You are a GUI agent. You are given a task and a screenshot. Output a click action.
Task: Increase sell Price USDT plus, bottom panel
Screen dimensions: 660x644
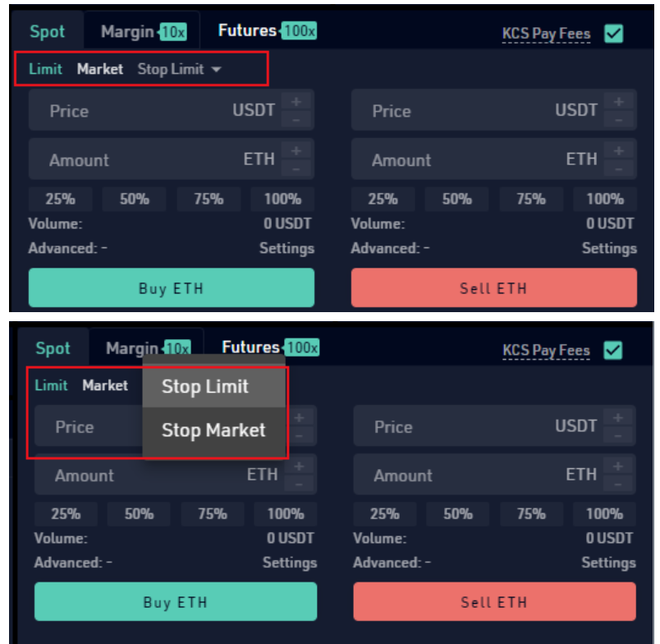(x=617, y=417)
